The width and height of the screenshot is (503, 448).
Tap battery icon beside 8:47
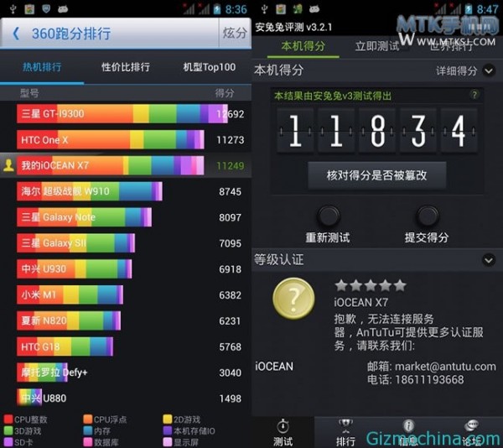(x=469, y=9)
